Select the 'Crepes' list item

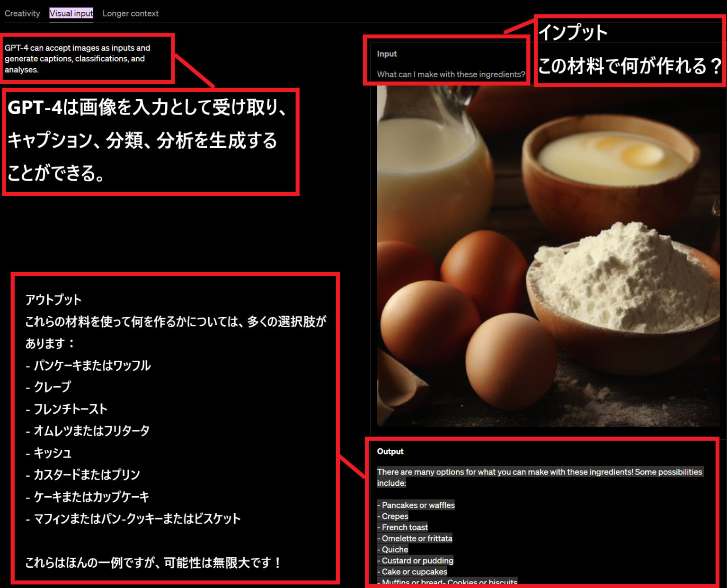(394, 516)
